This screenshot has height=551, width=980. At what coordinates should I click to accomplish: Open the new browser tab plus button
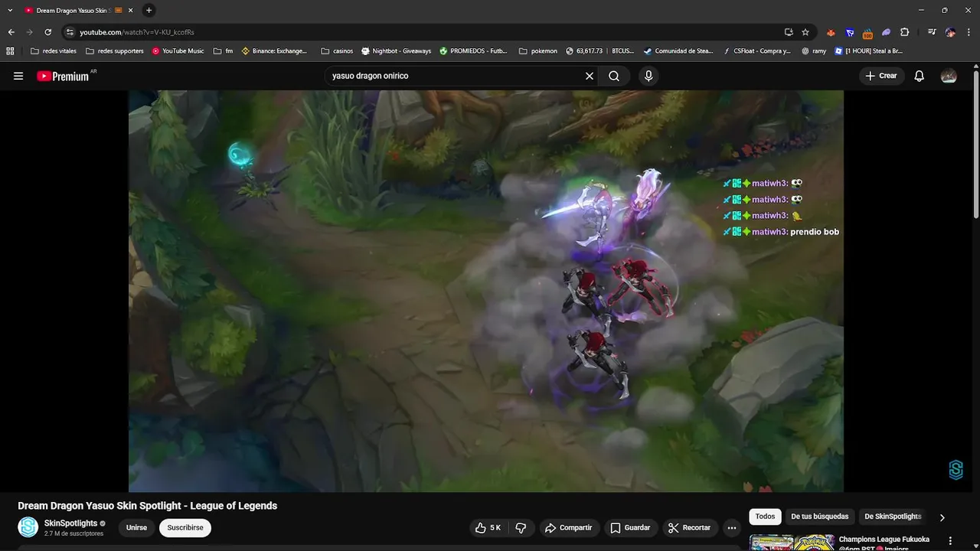click(x=149, y=10)
